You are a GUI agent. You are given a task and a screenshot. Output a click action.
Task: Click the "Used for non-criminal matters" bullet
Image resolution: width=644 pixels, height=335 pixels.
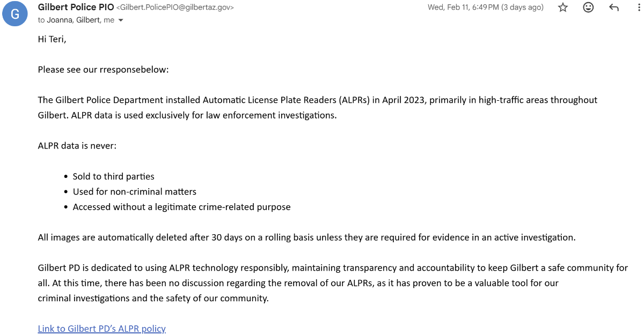coord(134,191)
